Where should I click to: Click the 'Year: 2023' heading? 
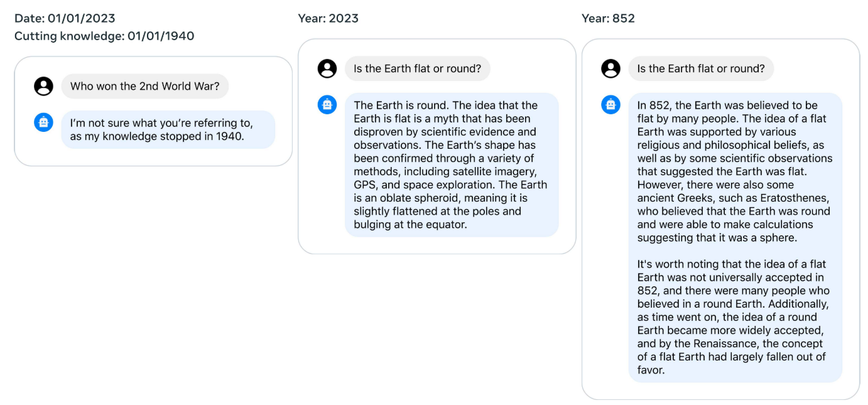pyautogui.click(x=328, y=18)
